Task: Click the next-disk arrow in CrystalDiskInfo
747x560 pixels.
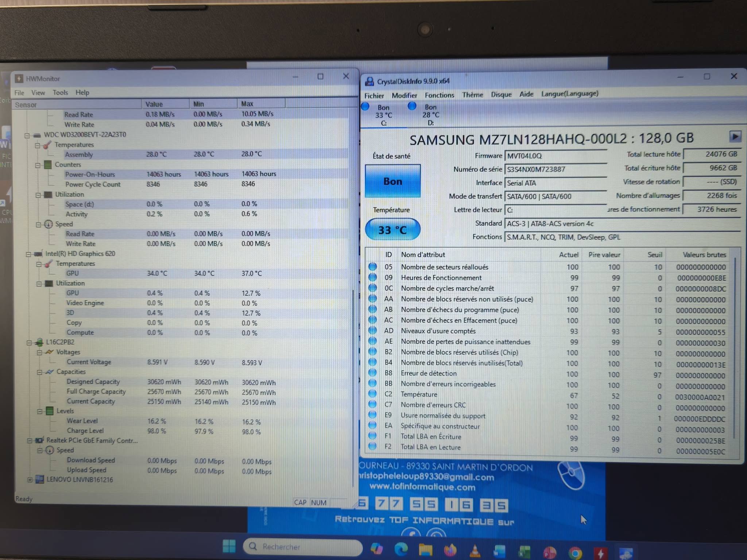Action: tap(735, 137)
